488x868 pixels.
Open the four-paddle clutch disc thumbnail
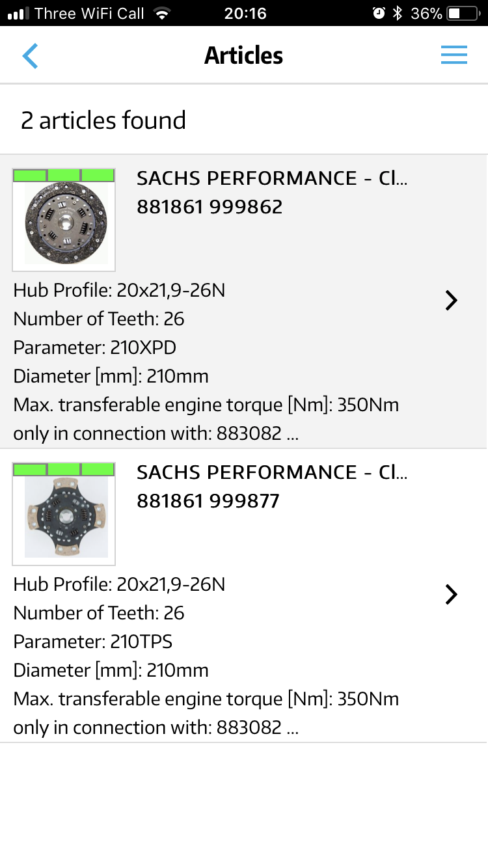click(x=64, y=518)
